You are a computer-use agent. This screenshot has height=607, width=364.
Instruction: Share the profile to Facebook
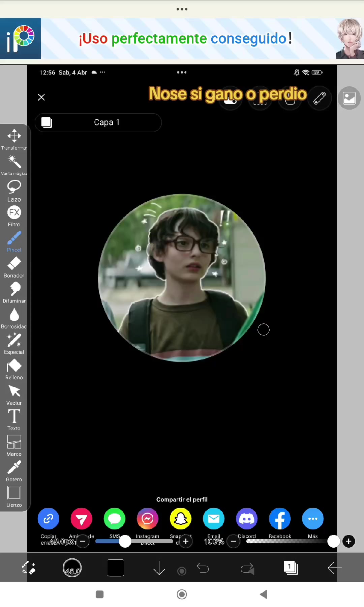click(x=279, y=519)
